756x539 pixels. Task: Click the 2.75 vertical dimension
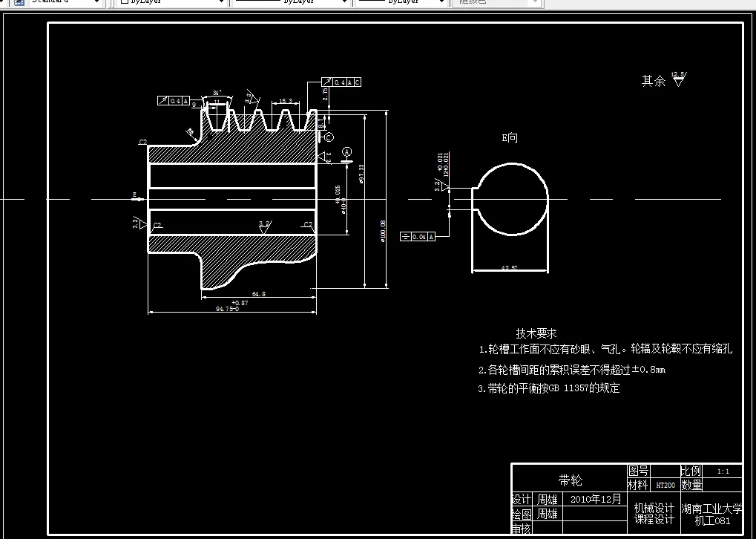click(x=324, y=94)
